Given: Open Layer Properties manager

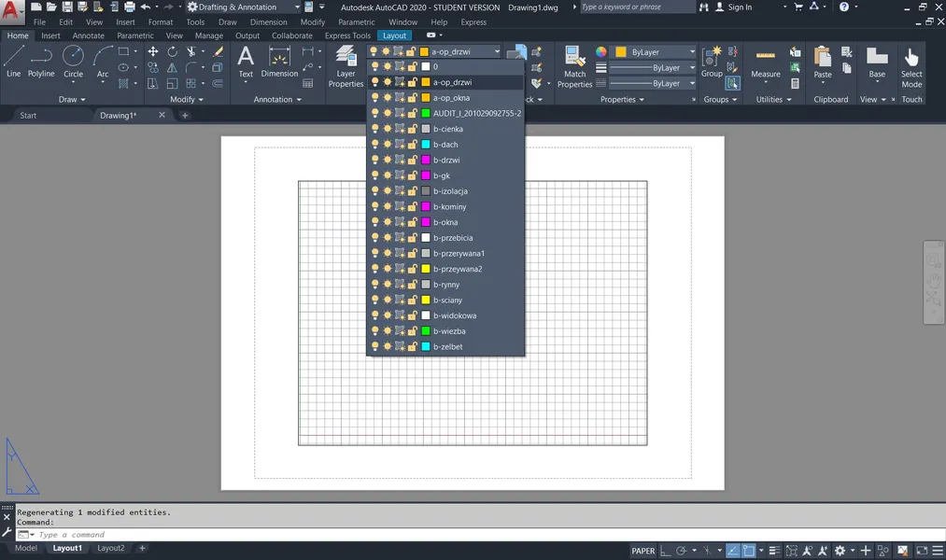Looking at the screenshot, I should click(346, 65).
